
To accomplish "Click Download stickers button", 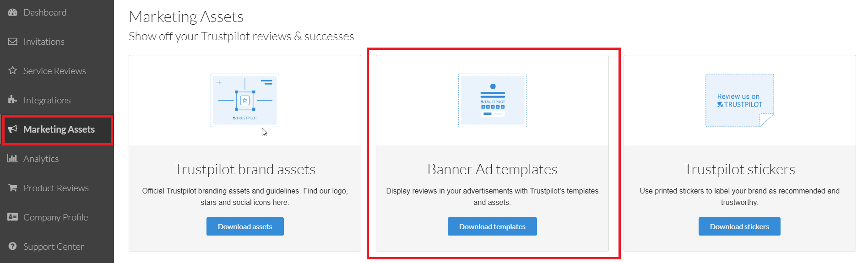I will (x=739, y=226).
